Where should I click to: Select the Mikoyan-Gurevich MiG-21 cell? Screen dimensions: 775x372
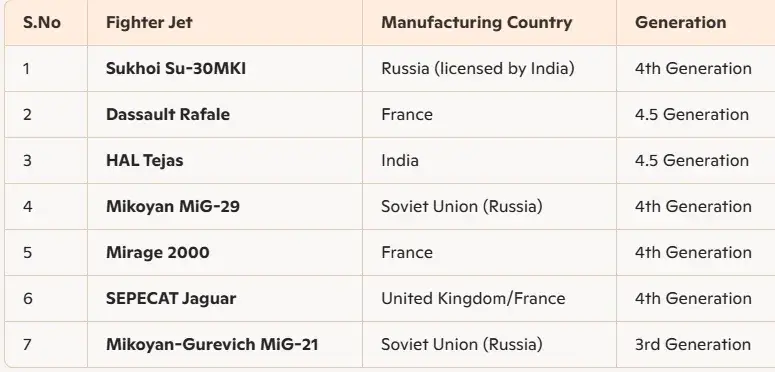225,344
